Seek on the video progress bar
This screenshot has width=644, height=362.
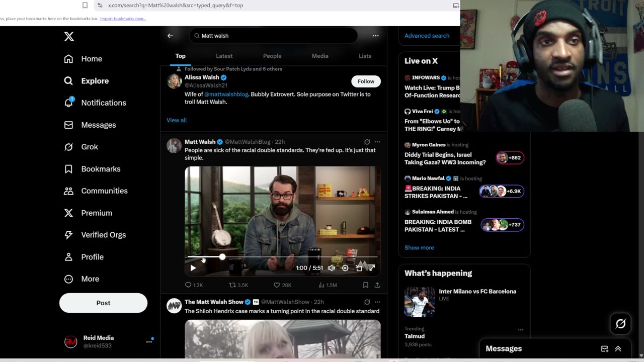click(x=283, y=256)
